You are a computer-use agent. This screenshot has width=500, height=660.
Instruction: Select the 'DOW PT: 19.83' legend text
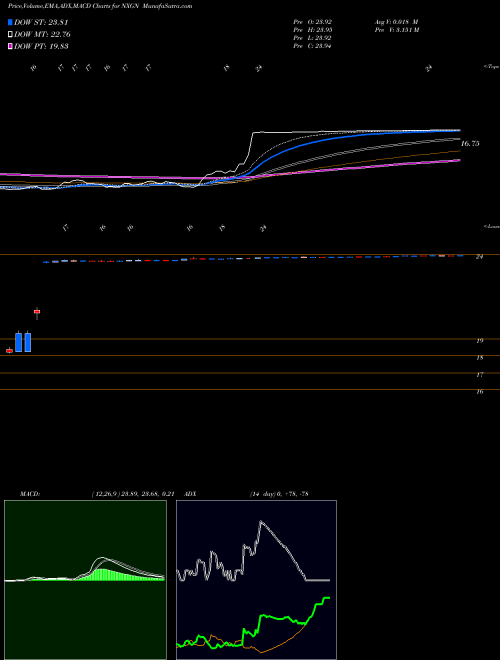pos(41,46)
